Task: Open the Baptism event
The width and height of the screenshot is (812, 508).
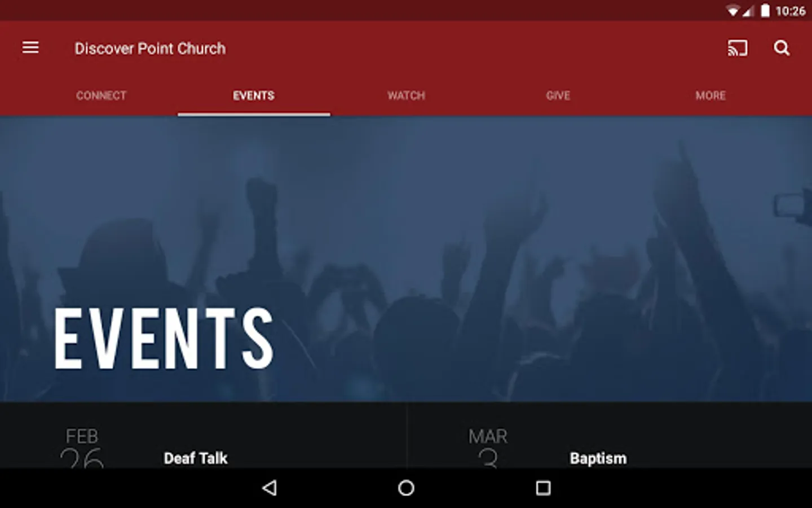Action: 598,458
